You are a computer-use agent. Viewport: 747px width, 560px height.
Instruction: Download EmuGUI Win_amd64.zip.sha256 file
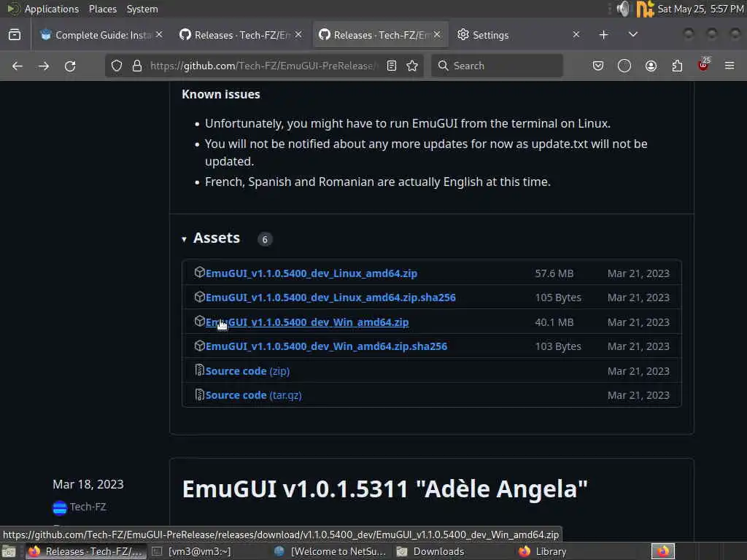click(326, 346)
